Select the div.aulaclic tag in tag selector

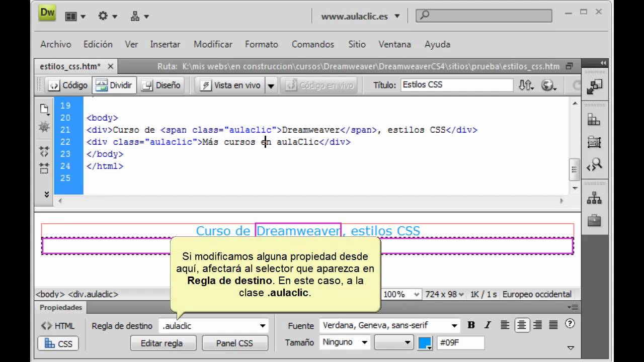[x=93, y=294]
